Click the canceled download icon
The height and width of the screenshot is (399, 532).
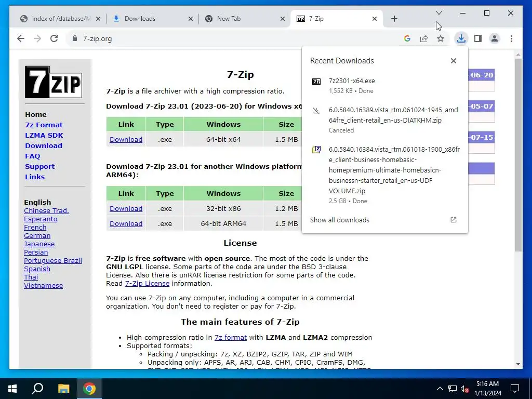316,111
